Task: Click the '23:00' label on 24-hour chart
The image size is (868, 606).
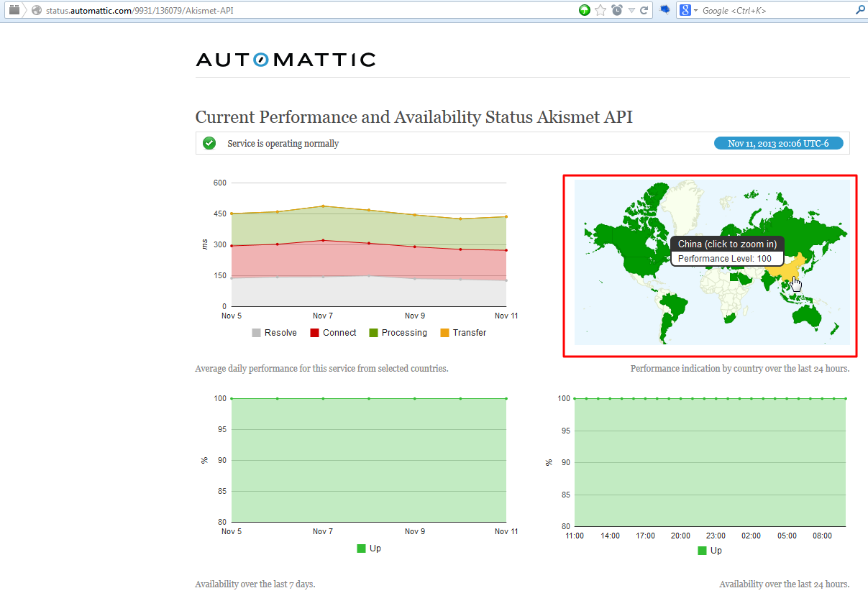Action: [716, 536]
